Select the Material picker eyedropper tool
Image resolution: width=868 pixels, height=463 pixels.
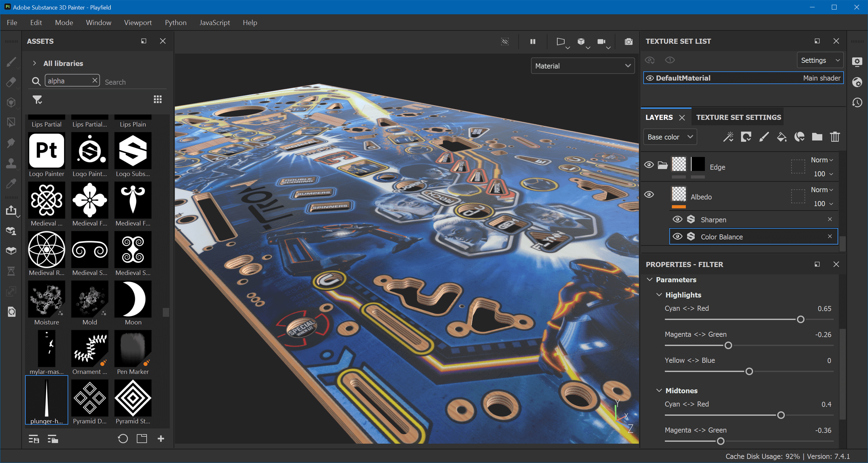(x=11, y=184)
